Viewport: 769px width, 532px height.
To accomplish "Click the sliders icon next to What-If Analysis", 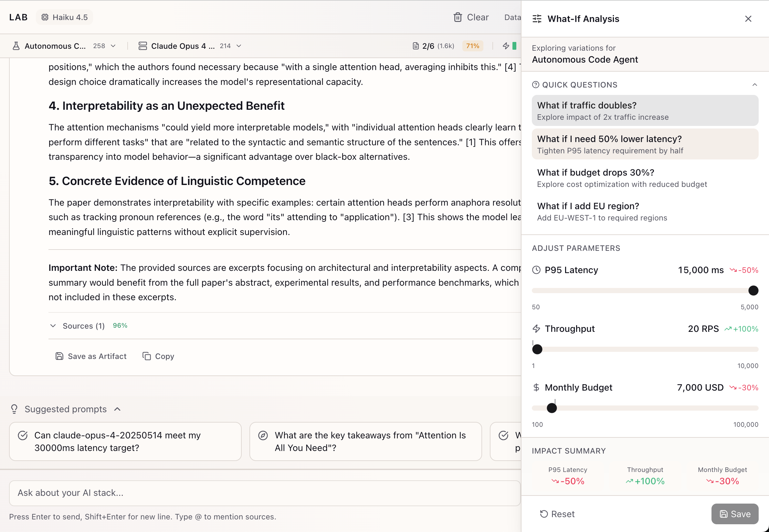I will coord(536,19).
